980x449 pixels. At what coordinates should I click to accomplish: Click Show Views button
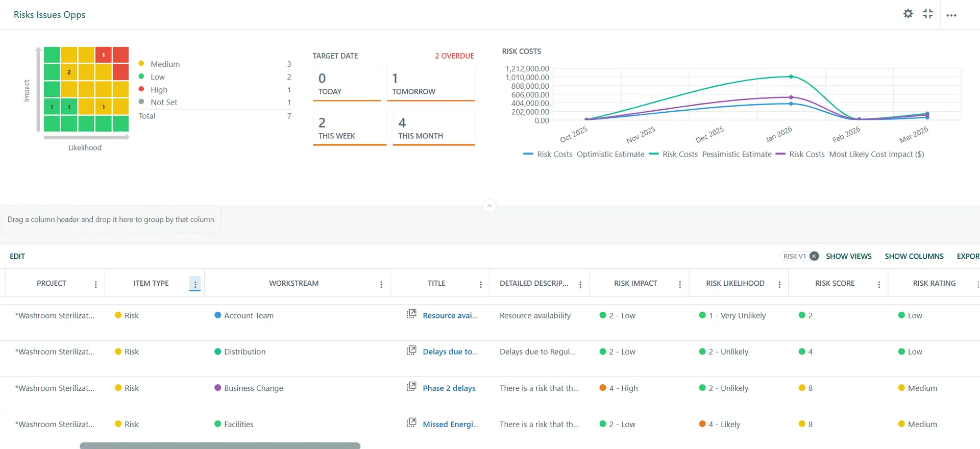(848, 256)
